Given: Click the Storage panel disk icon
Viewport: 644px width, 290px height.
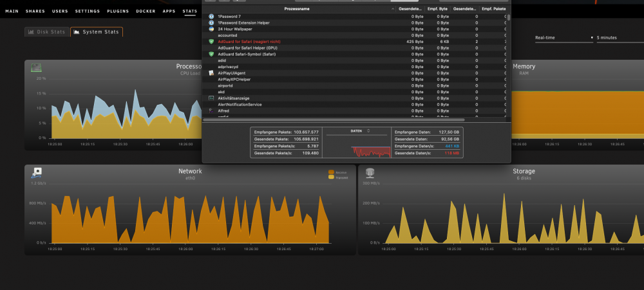Looking at the screenshot, I should [370, 173].
